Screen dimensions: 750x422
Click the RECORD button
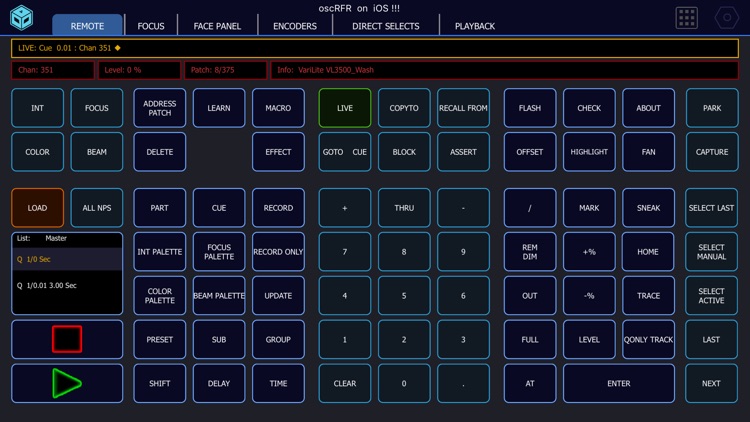(x=278, y=208)
